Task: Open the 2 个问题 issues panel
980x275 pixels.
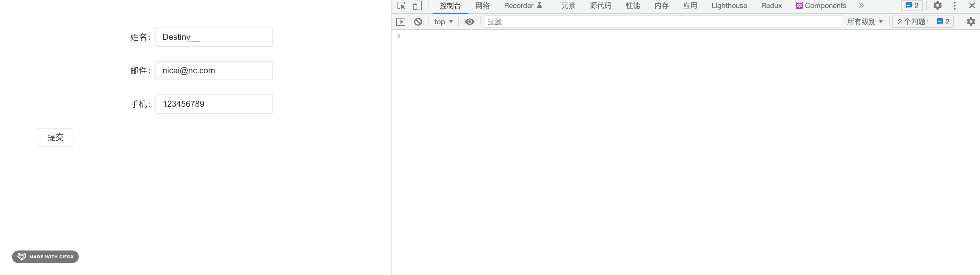Action: coord(922,22)
